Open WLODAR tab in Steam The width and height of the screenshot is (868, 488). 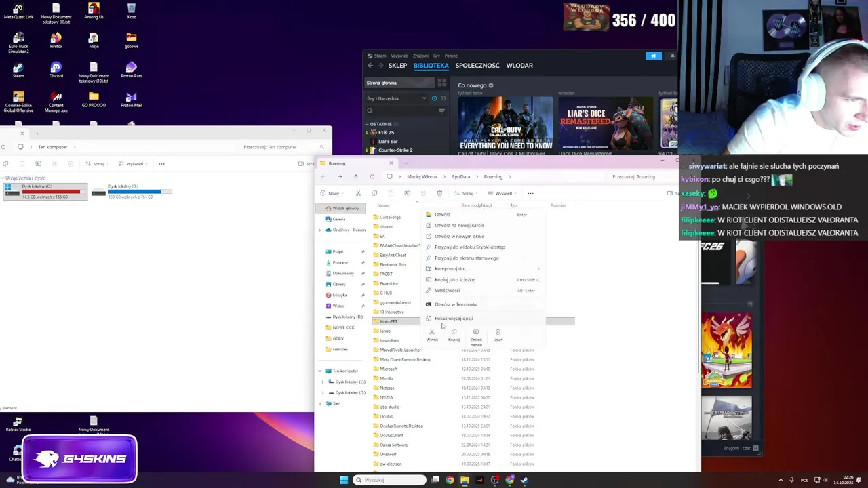(519, 66)
